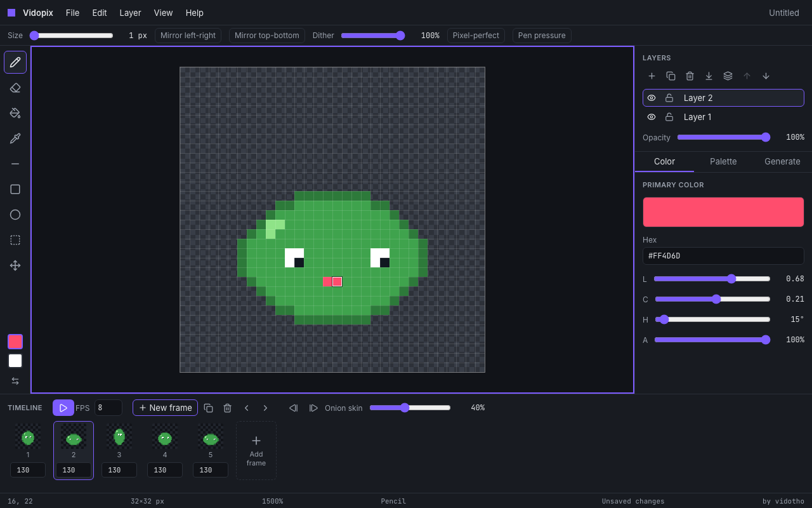The image size is (812, 508).
Task: Open the Help menu
Action: (195, 13)
